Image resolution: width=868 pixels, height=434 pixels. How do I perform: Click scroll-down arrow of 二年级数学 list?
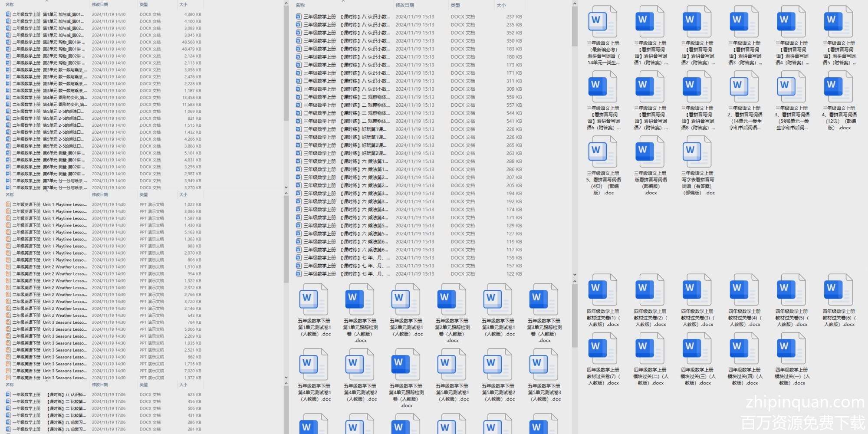[286, 187]
